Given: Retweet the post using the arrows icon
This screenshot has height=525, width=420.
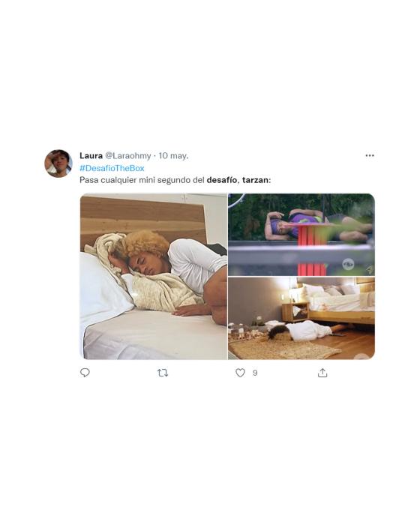Looking at the screenshot, I should [x=163, y=373].
